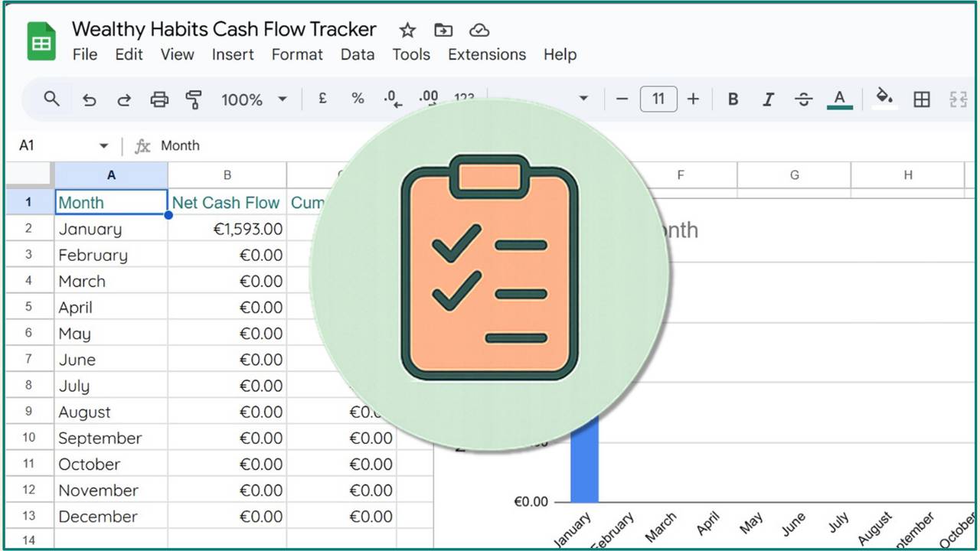
Task: Expand the name box dropdown beside A1
Action: [x=103, y=145]
